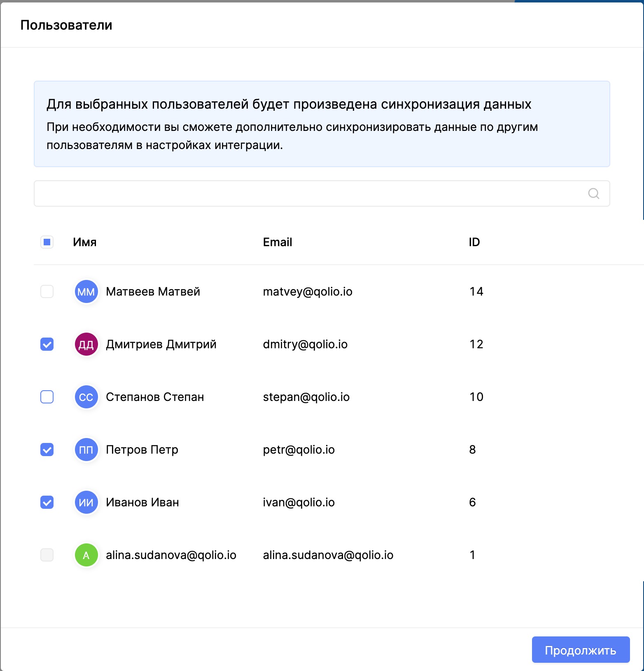Uncheck Дмитриев Дмитрий checkbox
Screen dimensions: 644x671
(x=47, y=344)
